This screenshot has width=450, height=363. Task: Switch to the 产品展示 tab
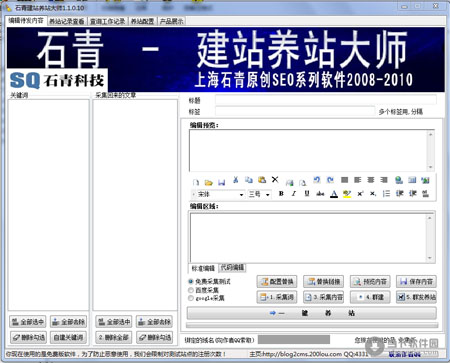pyautogui.click(x=171, y=21)
